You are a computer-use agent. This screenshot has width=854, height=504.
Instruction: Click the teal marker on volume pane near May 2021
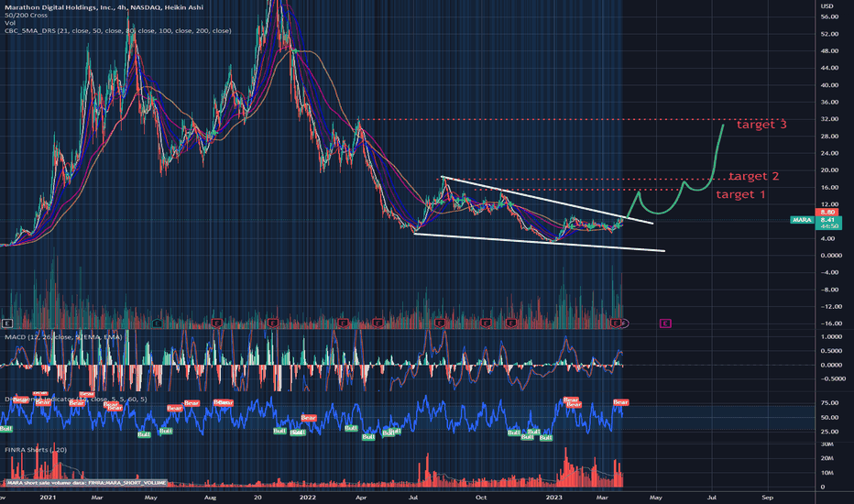(x=158, y=323)
